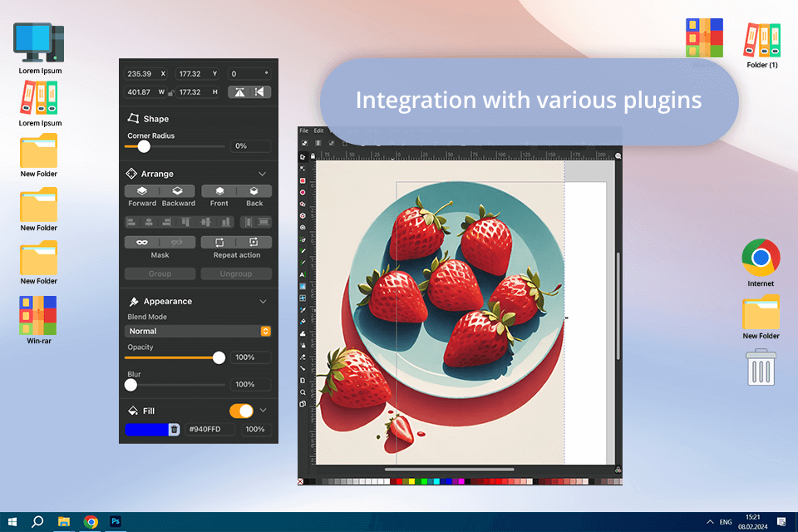Image resolution: width=798 pixels, height=532 pixels.
Task: Flip vertically using the triangle icon
Action: click(x=239, y=92)
